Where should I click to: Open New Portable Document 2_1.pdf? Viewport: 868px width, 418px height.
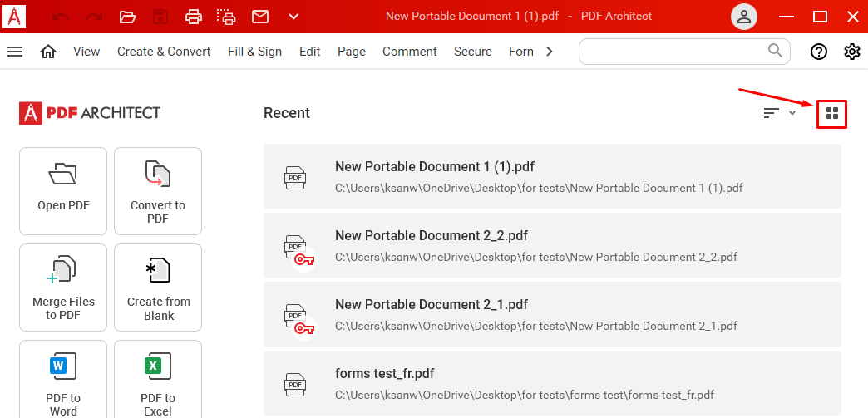pos(552,314)
